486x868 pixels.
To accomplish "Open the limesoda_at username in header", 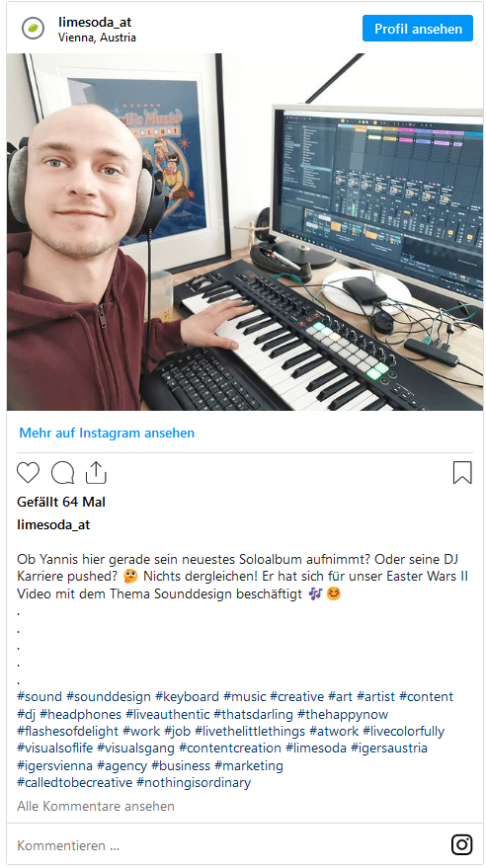I will tap(95, 23).
